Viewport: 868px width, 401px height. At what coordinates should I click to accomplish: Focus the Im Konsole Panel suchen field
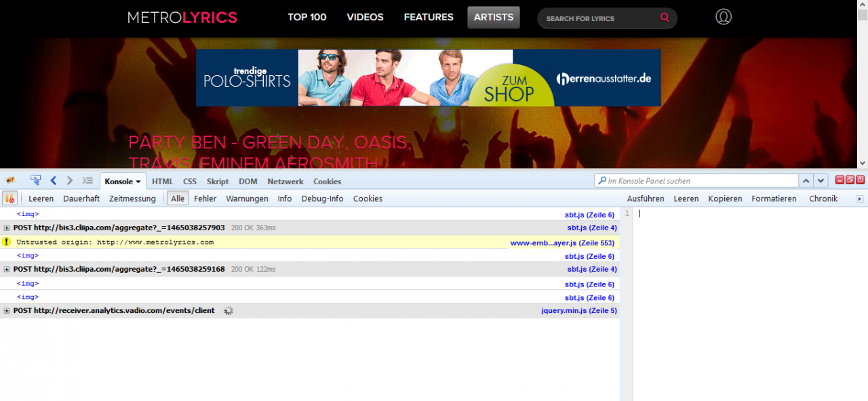(696, 181)
